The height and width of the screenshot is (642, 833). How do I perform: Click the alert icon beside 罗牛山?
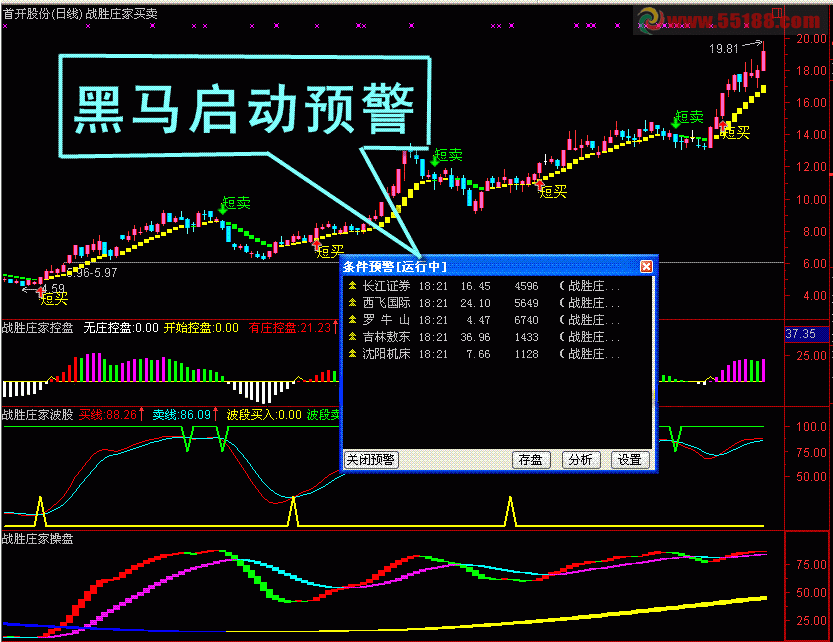pyautogui.click(x=352, y=320)
